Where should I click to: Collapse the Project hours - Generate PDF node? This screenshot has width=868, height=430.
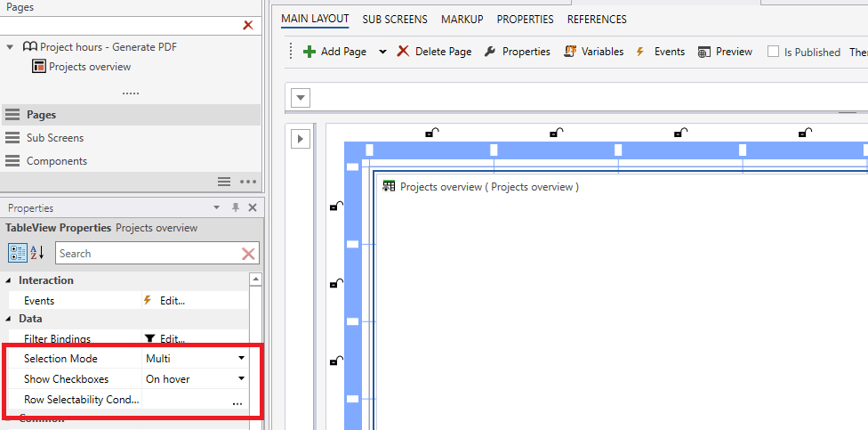tap(10, 46)
